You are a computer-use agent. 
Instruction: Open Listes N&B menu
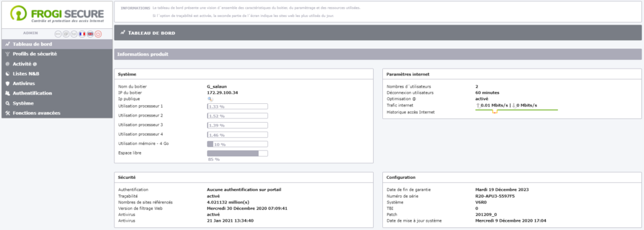pyautogui.click(x=57, y=74)
